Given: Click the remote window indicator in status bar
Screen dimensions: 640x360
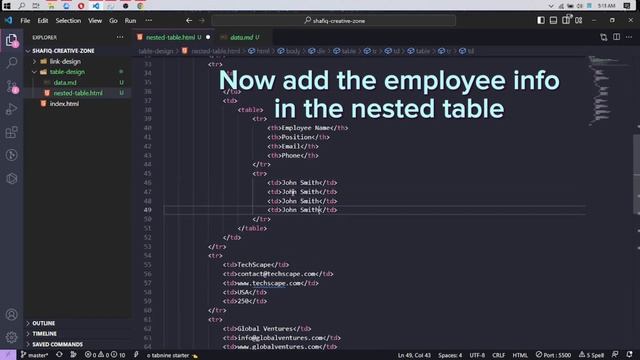Looking at the screenshot, I should (8, 355).
